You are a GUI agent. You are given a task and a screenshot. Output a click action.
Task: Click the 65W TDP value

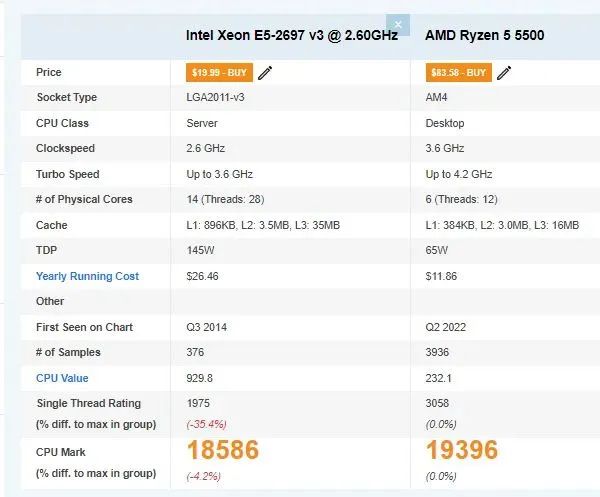(x=437, y=250)
